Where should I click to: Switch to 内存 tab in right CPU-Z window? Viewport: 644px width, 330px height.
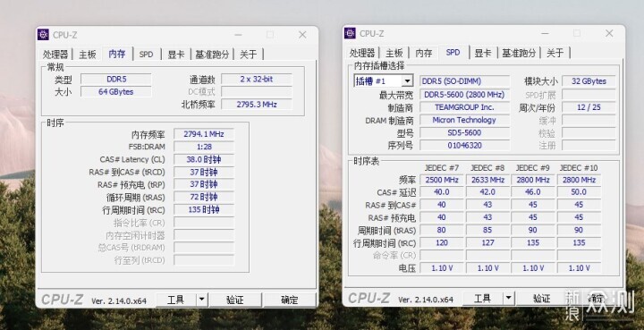click(424, 53)
